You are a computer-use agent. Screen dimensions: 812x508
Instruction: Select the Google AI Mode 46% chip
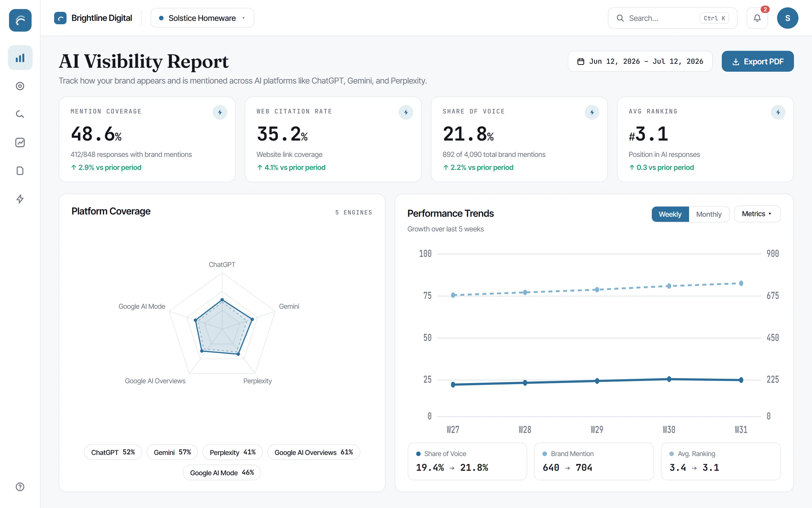(x=222, y=472)
